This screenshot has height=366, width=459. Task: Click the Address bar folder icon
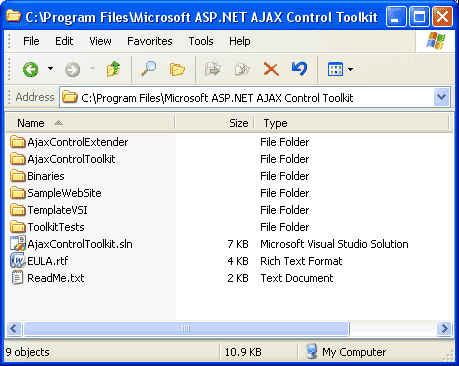[70, 97]
